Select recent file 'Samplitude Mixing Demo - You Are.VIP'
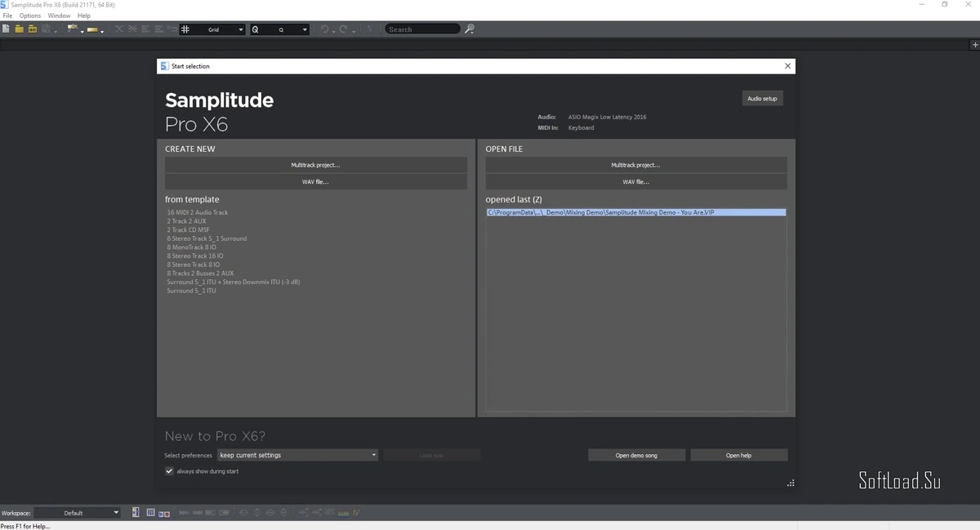This screenshot has height=530, width=980. point(636,212)
